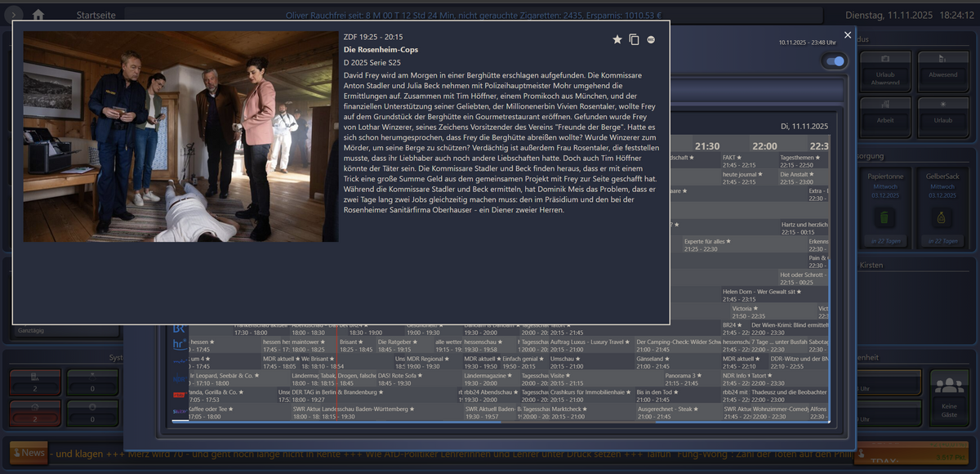This screenshot has width=980, height=474.
Task: Select Ländermagazine 19:30 - 20:00 programme
Action: (x=492, y=379)
